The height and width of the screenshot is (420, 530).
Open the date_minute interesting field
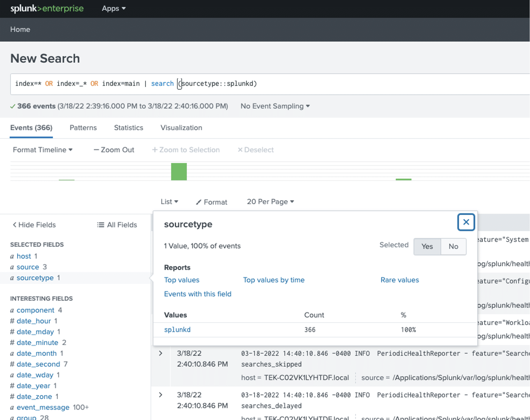[37, 342]
